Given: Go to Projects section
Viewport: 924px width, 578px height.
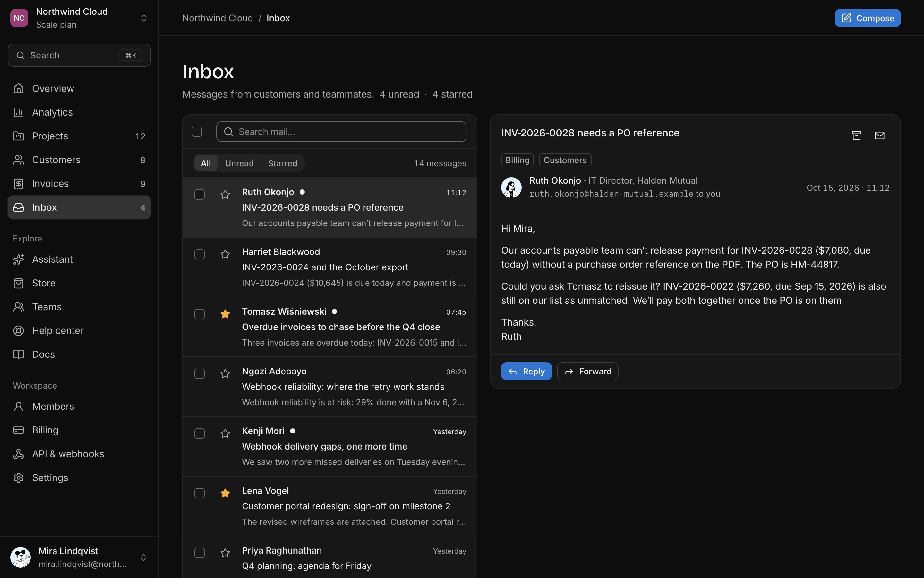Looking at the screenshot, I should click(80, 136).
